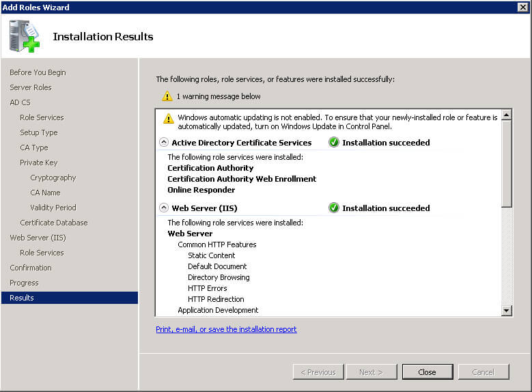Click the scrollbar thumb in results list
The image size is (532, 392).
[507, 163]
